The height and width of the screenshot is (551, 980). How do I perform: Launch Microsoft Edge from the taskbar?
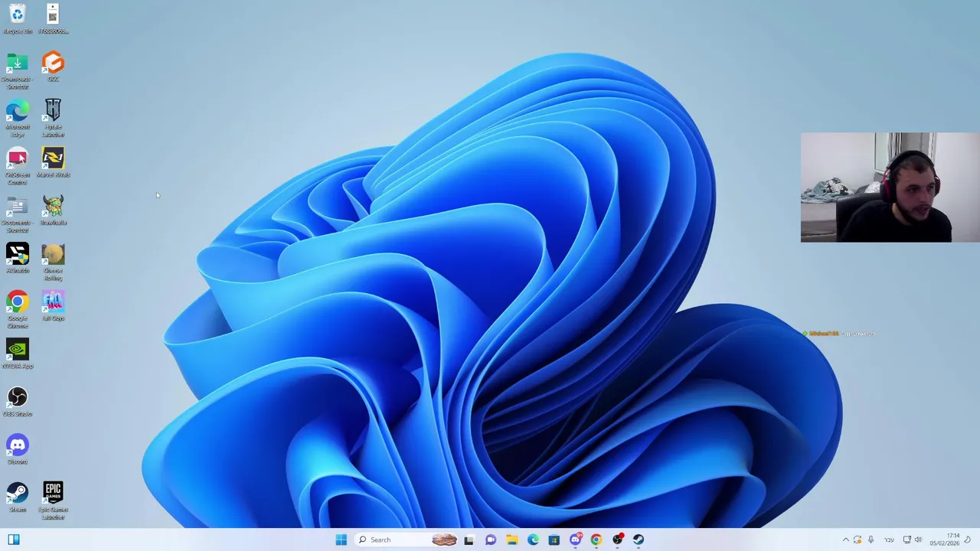533,540
